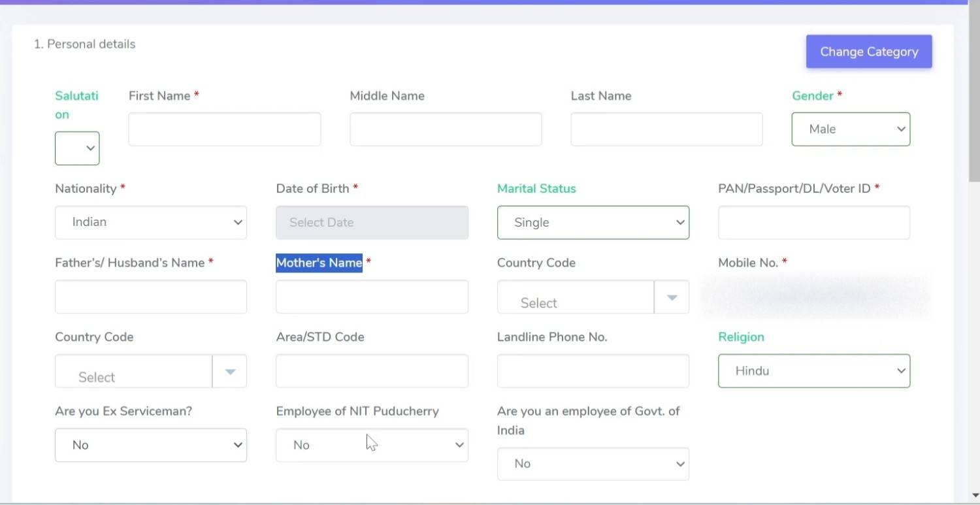Image resolution: width=980 pixels, height=505 pixels.
Task: Expand the Ex Serviceman dropdown
Action: pos(151,446)
